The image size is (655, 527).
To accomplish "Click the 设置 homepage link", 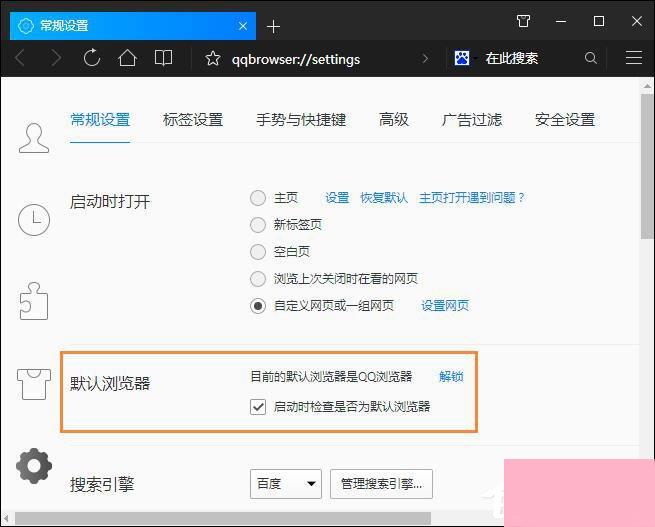I will tap(337, 198).
